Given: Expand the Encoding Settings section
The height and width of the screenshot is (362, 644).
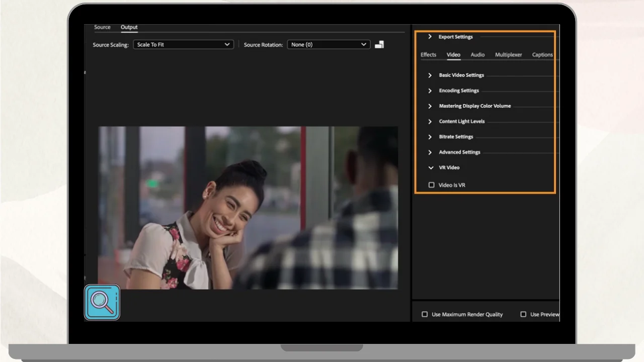Looking at the screenshot, I should tap(430, 91).
